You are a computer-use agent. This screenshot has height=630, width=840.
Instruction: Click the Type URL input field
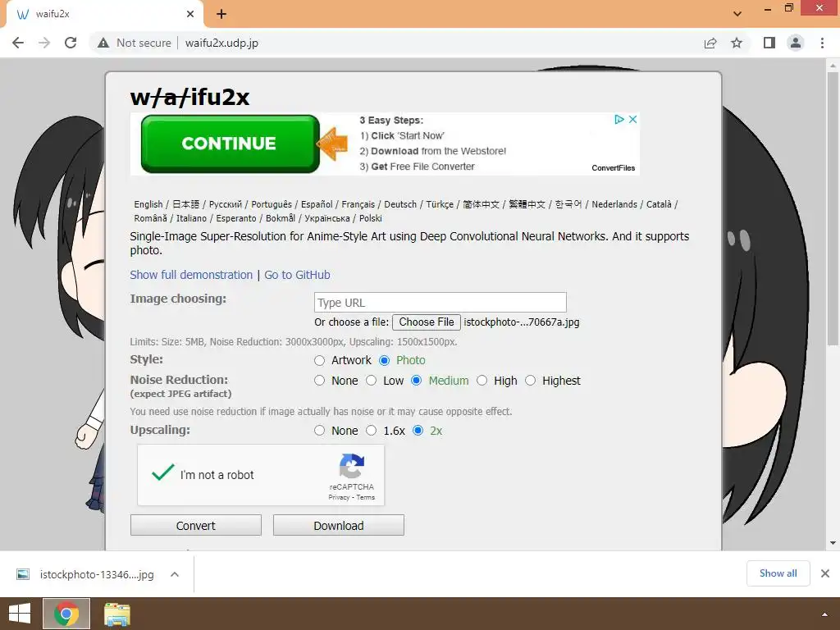(x=441, y=302)
